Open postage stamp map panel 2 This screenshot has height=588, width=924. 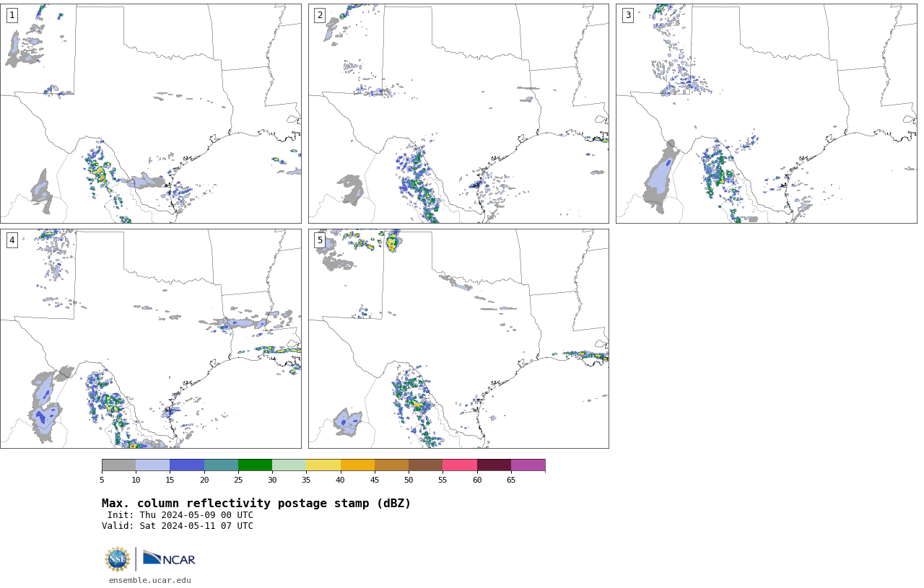tap(458, 113)
